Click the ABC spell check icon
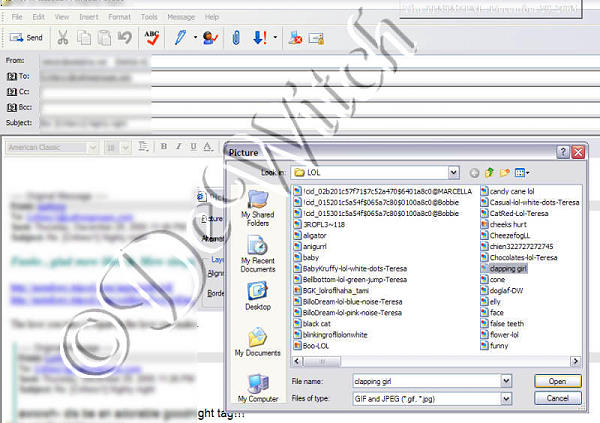This screenshot has height=423, width=600. (x=152, y=38)
